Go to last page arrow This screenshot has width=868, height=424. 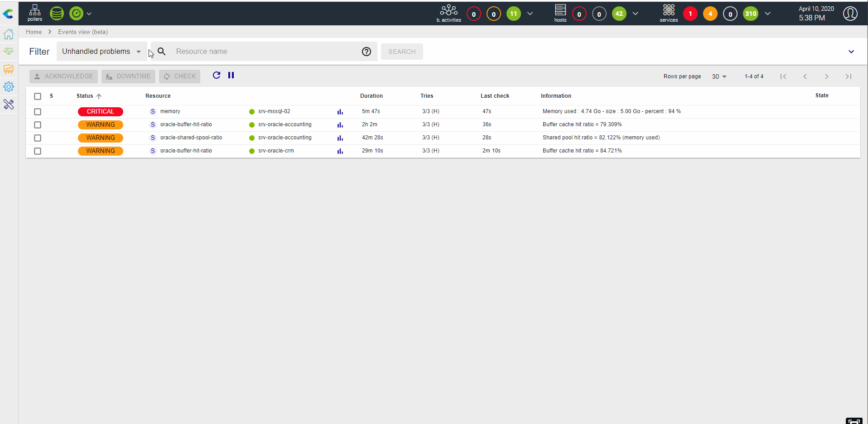click(x=849, y=76)
